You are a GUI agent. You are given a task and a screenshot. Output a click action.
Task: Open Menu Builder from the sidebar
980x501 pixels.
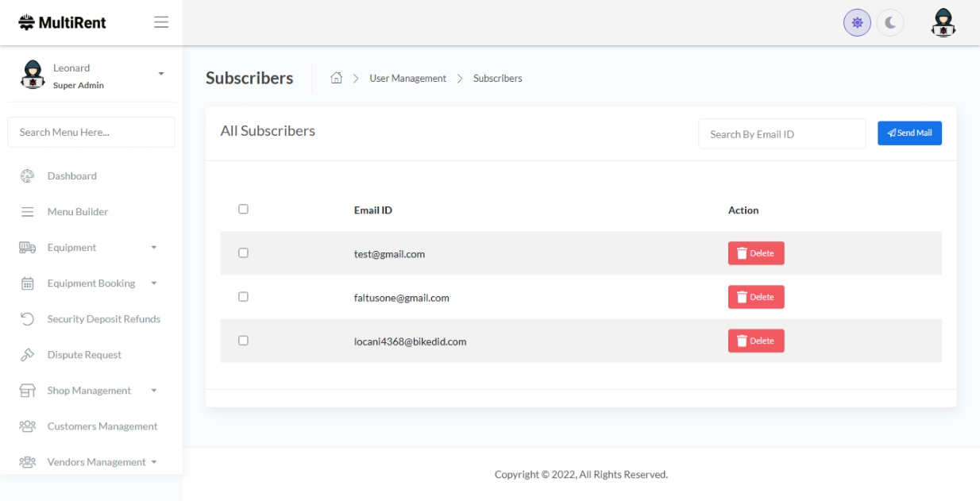[77, 212]
